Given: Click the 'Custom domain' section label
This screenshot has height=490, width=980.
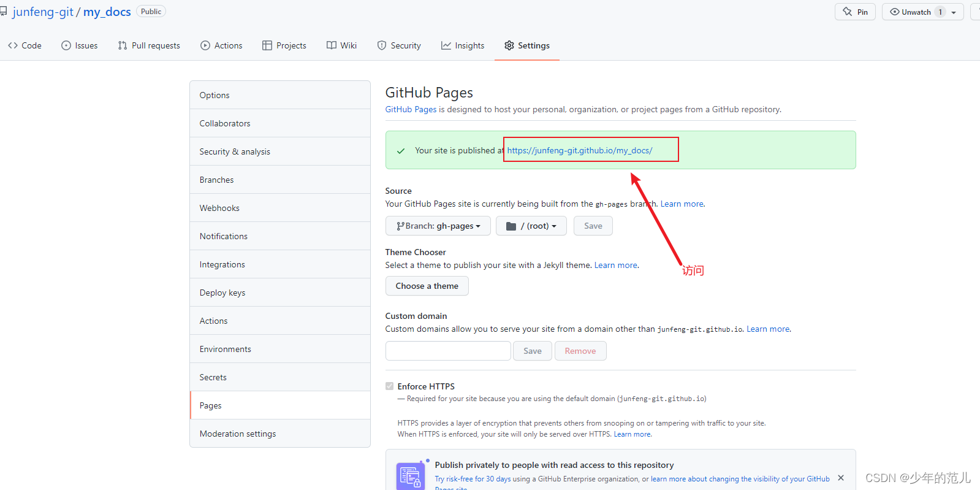Looking at the screenshot, I should [x=416, y=316].
